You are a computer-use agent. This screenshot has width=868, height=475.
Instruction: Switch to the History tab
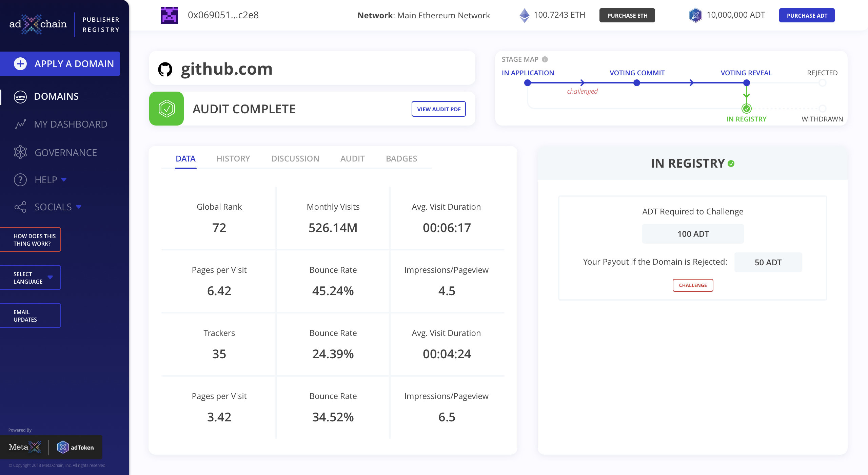click(233, 159)
